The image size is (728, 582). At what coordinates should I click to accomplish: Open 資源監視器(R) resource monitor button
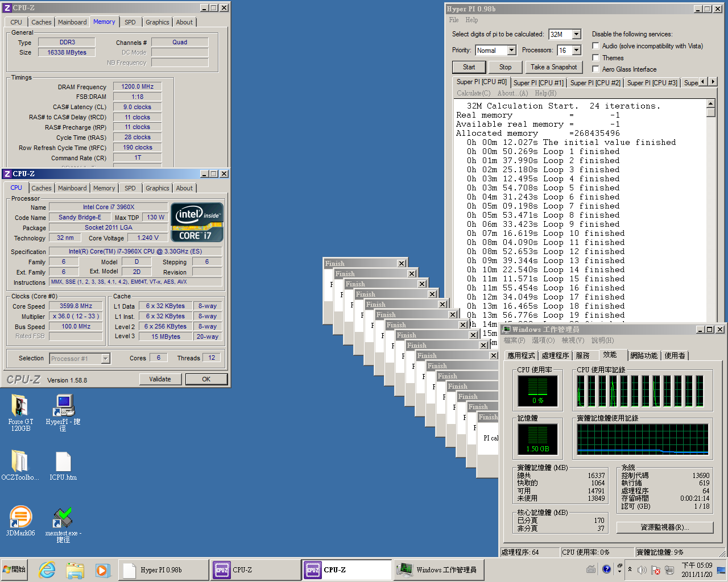[665, 527]
